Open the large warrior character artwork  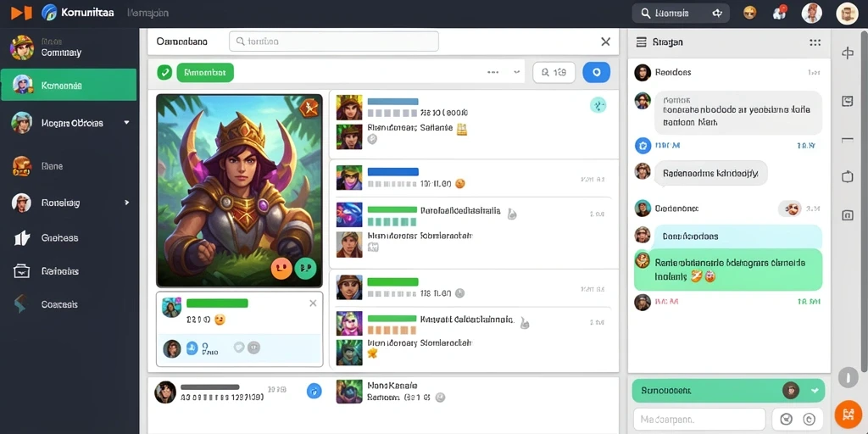click(x=239, y=191)
